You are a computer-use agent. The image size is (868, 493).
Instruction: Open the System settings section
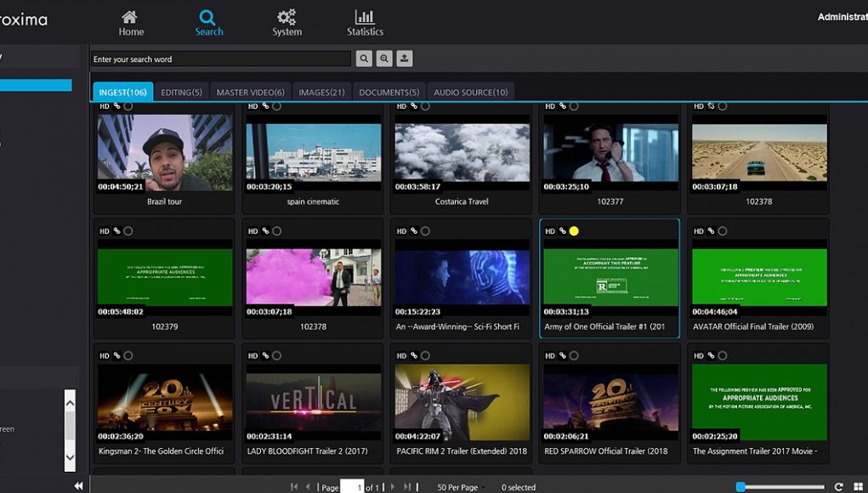coord(286,23)
